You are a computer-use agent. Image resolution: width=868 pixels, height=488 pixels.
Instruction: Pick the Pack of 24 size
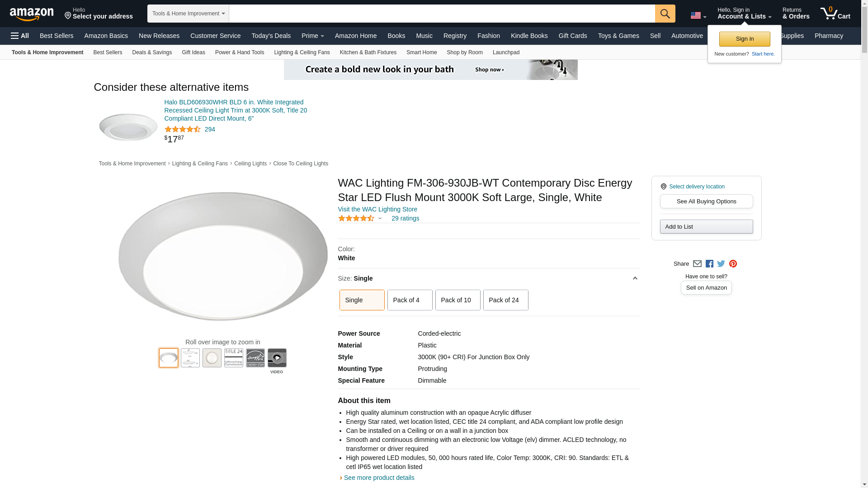tap(505, 300)
